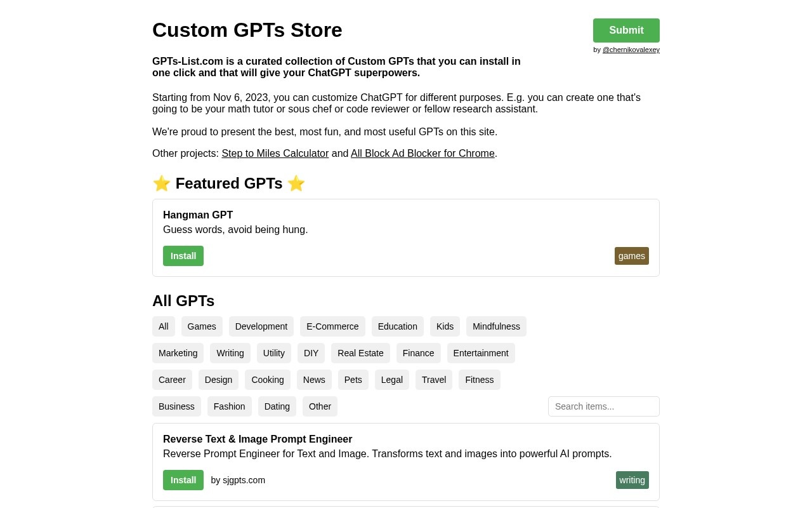Install Reverse Text & Image Prompt Engineer

coord(183,480)
